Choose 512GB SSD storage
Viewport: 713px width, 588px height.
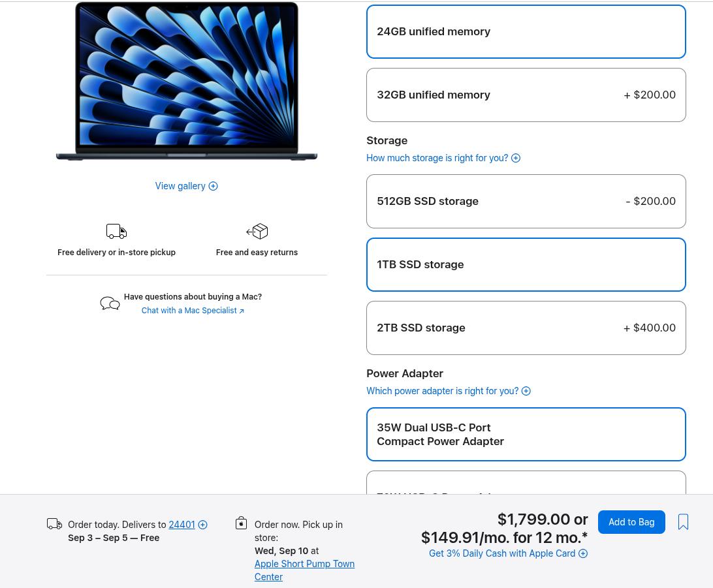tap(526, 201)
